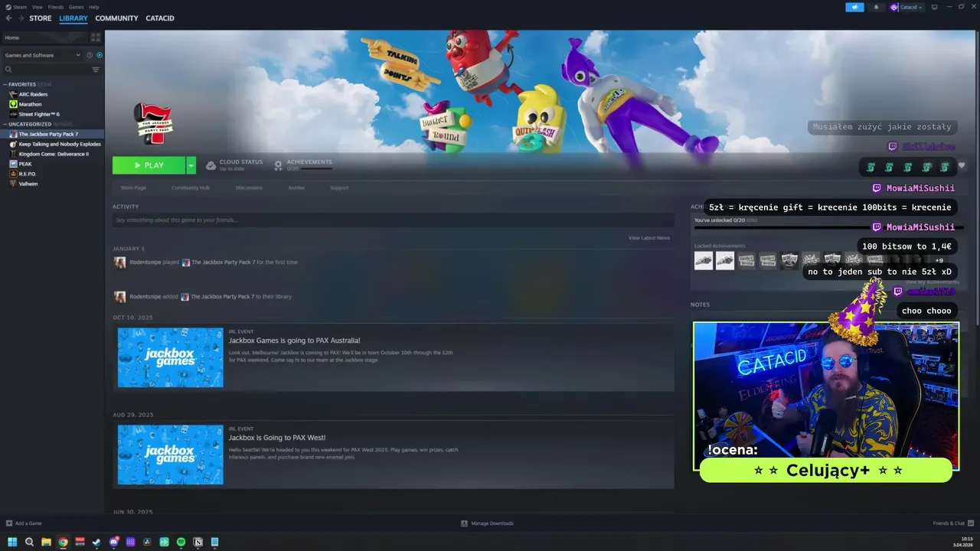The height and width of the screenshot is (551, 980).
Task: Open the library grid view icon
Action: 96,37
